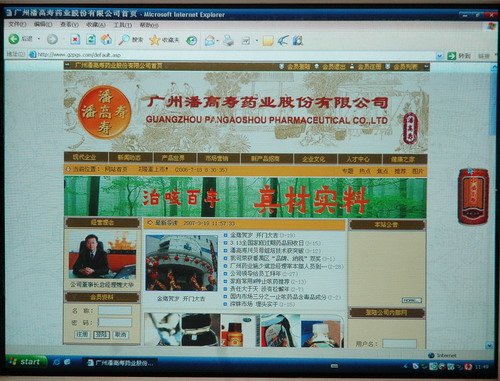Go to the Home page icon
500x381 pixels.
[x=106, y=40]
